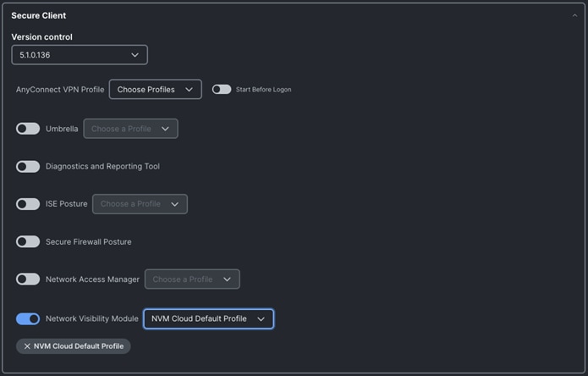Enable the Start Before Logon toggle

(x=222, y=89)
